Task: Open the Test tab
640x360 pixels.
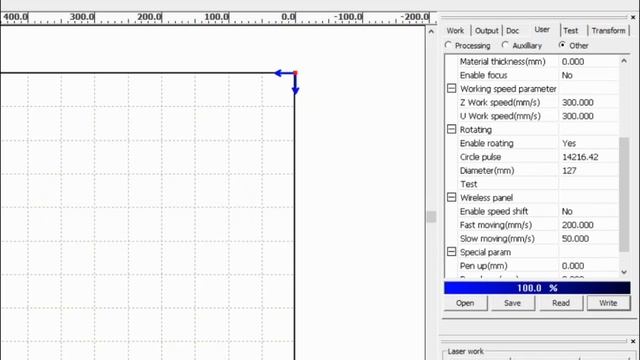Action: pos(571,31)
